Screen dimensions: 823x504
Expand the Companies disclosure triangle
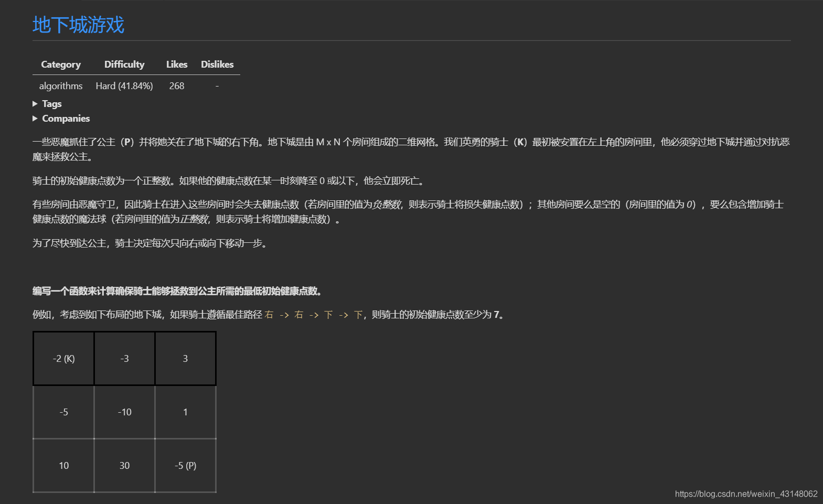tap(35, 119)
